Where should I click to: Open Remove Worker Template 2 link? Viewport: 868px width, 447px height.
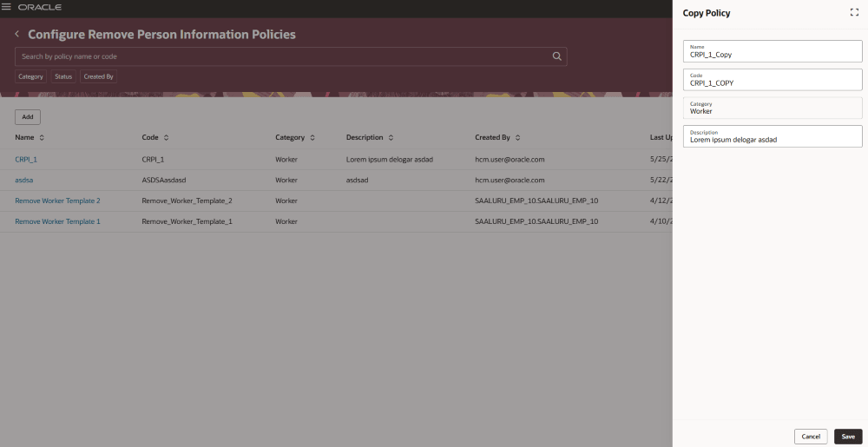(57, 200)
